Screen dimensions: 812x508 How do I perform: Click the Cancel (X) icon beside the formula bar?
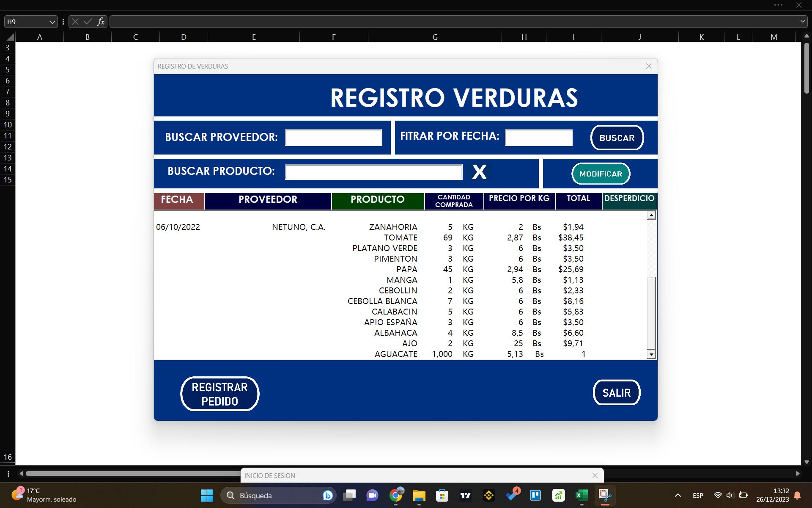pyautogui.click(x=74, y=21)
